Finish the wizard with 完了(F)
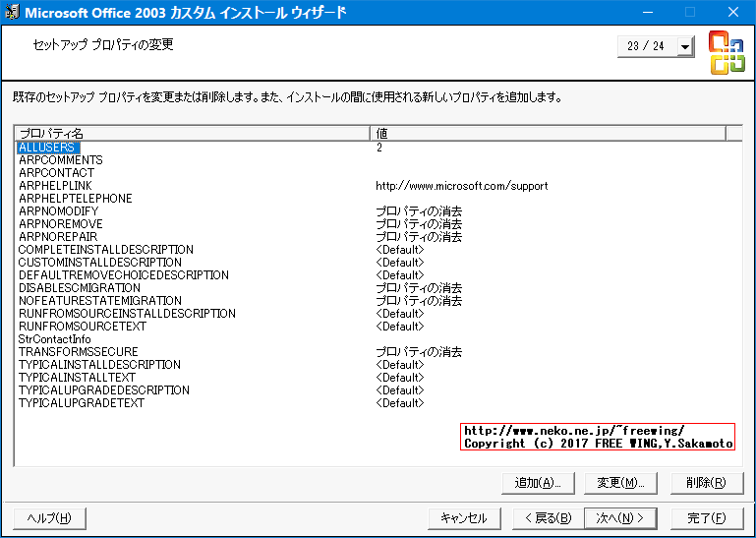Screen dimensions: 756x538 tap(707, 518)
